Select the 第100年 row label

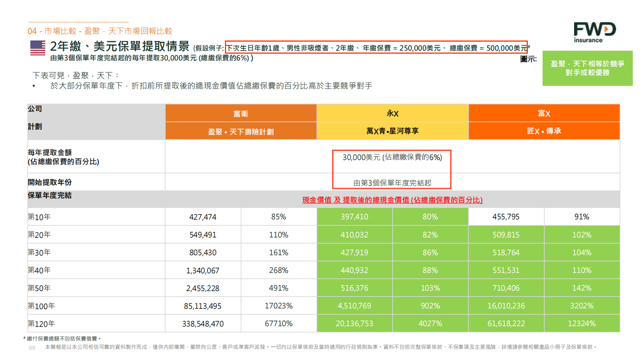click(41, 306)
